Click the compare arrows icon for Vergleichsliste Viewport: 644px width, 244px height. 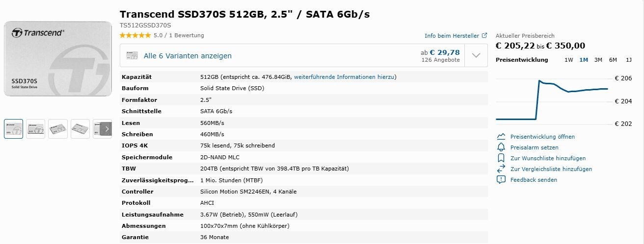[501, 169]
